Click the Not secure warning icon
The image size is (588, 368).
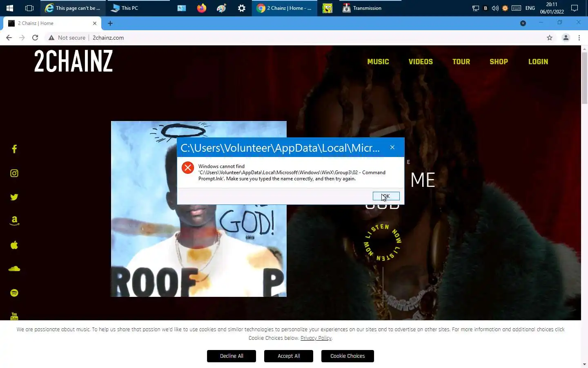tap(51, 38)
